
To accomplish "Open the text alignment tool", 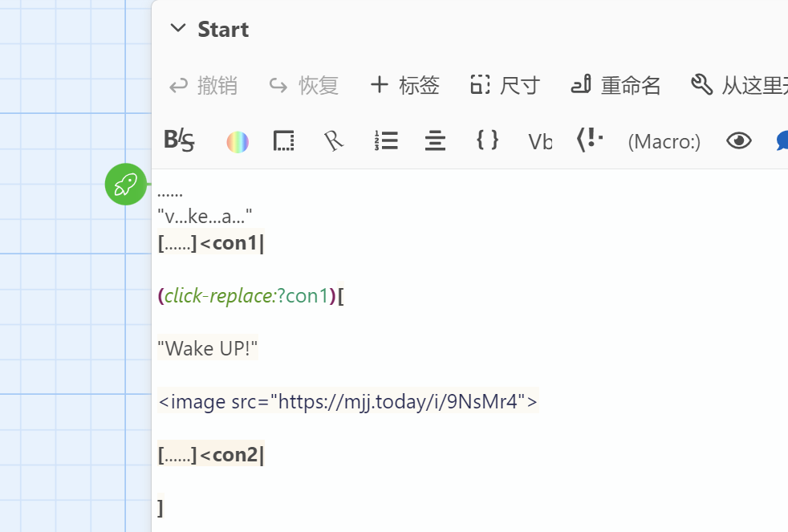I will click(435, 142).
